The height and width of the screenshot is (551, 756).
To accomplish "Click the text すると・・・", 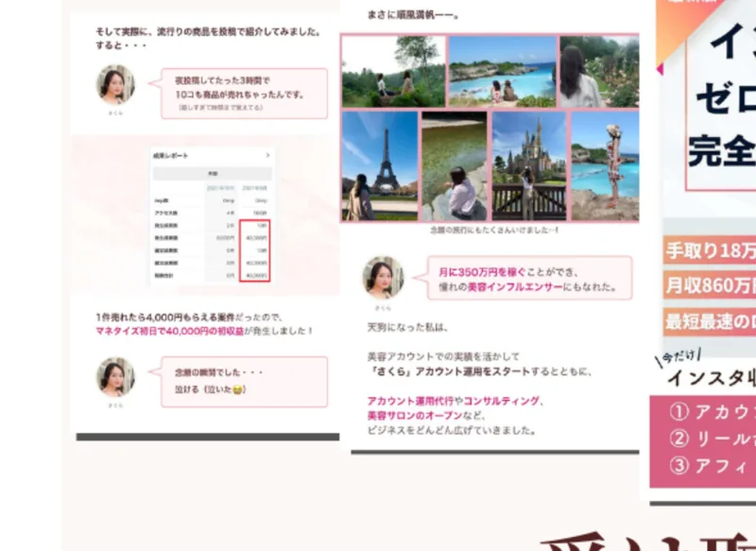I will (x=121, y=45).
